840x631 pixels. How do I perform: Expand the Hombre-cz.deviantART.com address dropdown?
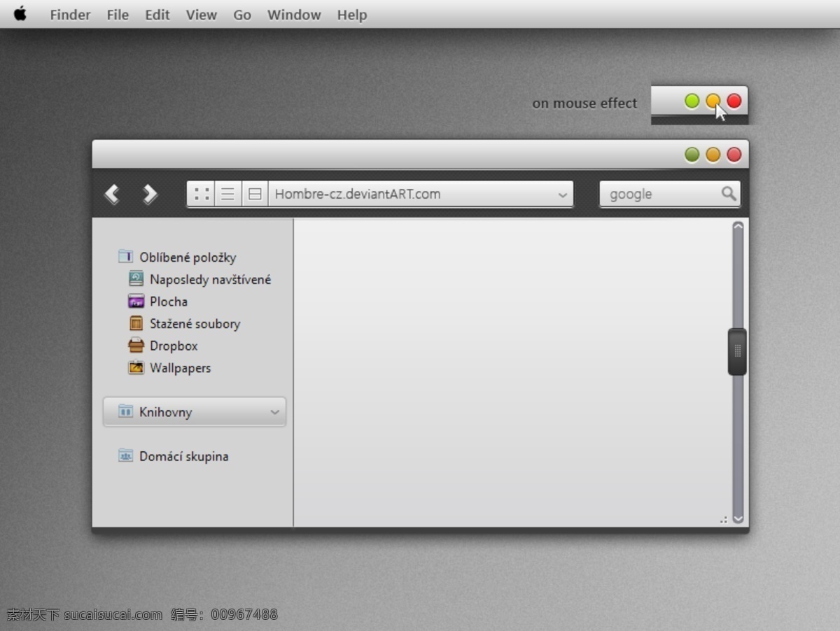click(562, 195)
